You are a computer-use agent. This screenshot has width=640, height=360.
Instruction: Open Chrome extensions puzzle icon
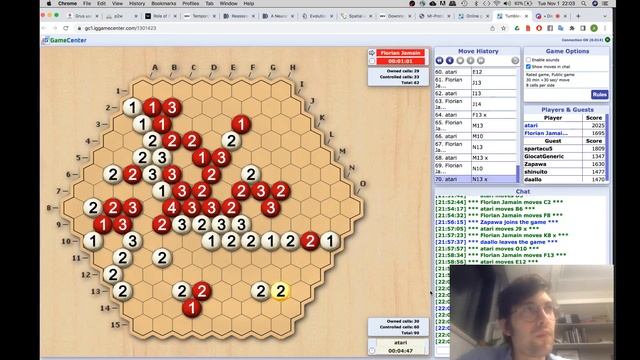(x=572, y=28)
